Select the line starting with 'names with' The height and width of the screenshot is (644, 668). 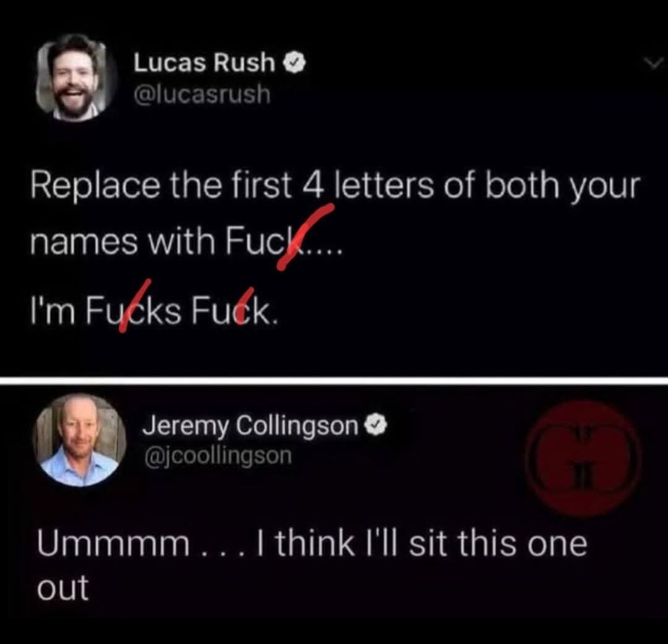pyautogui.click(x=186, y=240)
